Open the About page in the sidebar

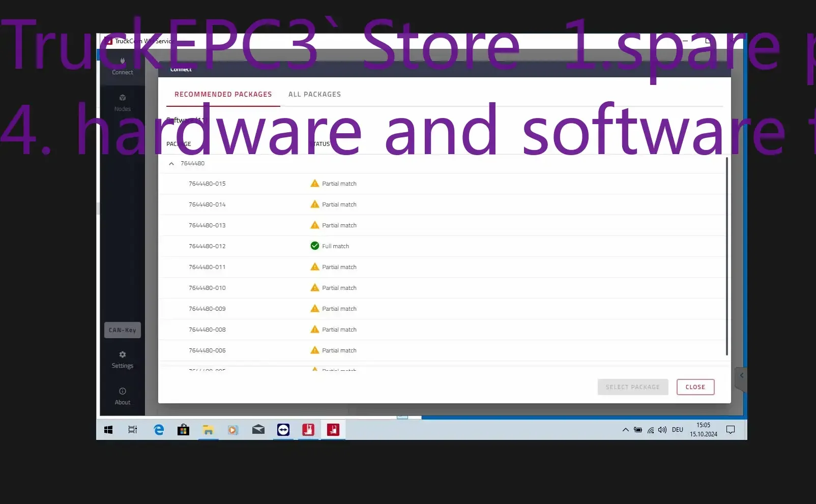(123, 396)
